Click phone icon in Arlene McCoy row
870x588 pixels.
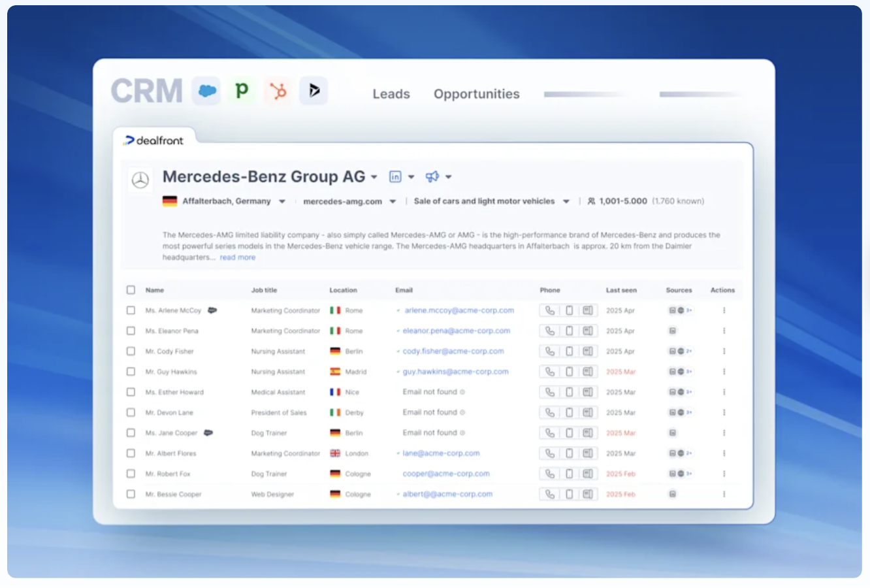tap(550, 311)
